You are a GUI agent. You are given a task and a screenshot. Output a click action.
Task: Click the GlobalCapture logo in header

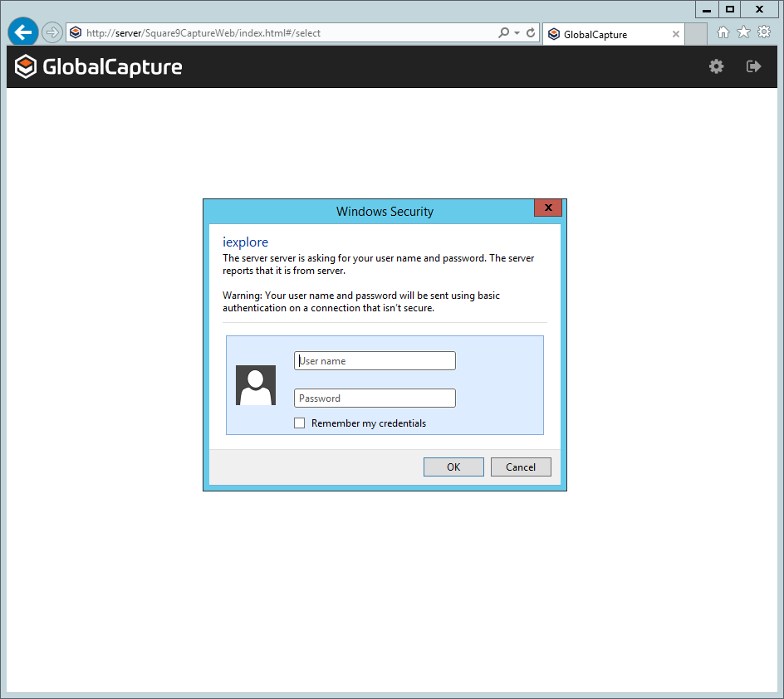pyautogui.click(x=98, y=67)
